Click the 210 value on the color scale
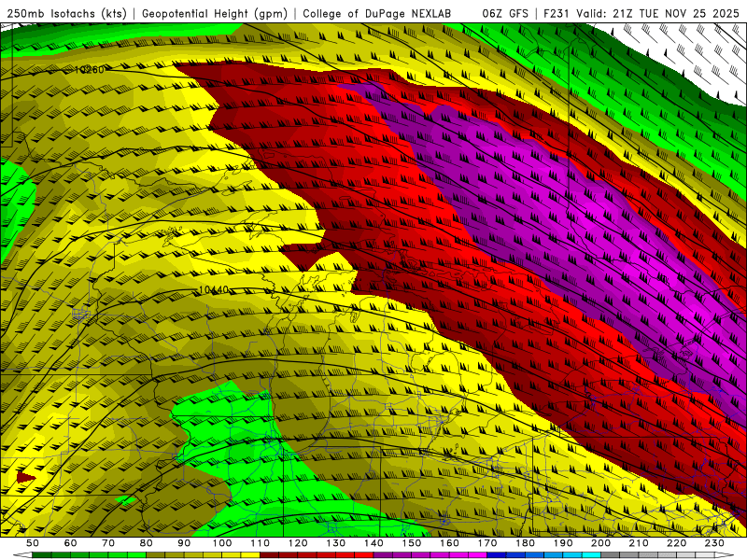This screenshot has height=560, width=747. coord(639,543)
